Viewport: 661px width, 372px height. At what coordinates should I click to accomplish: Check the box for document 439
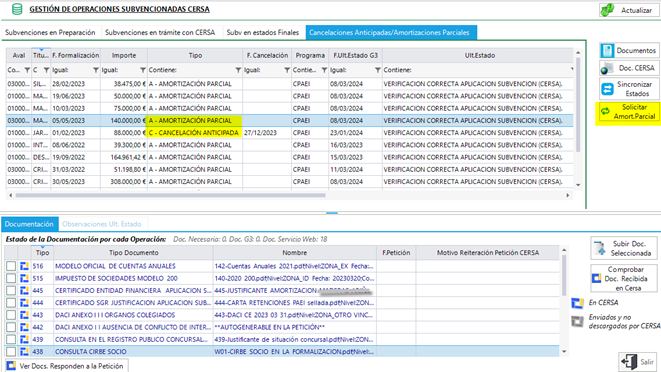click(x=11, y=340)
